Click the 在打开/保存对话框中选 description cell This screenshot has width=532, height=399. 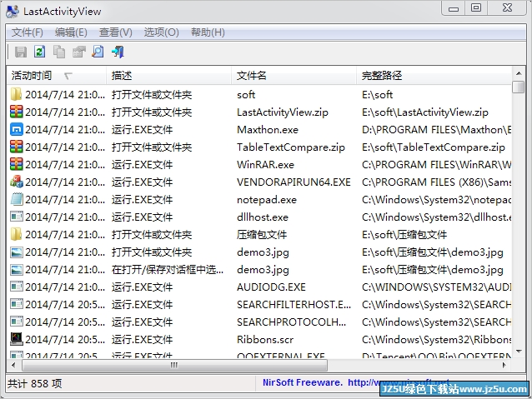168,270
